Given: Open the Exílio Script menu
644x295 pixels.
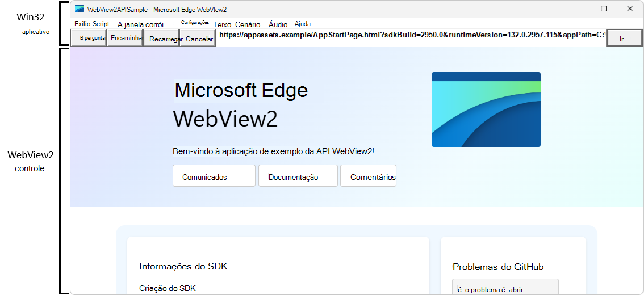Looking at the screenshot, I should [x=92, y=24].
